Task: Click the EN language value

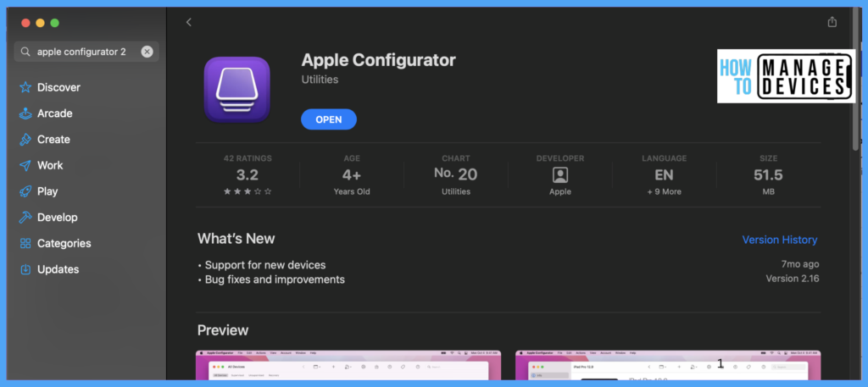Action: (665, 175)
